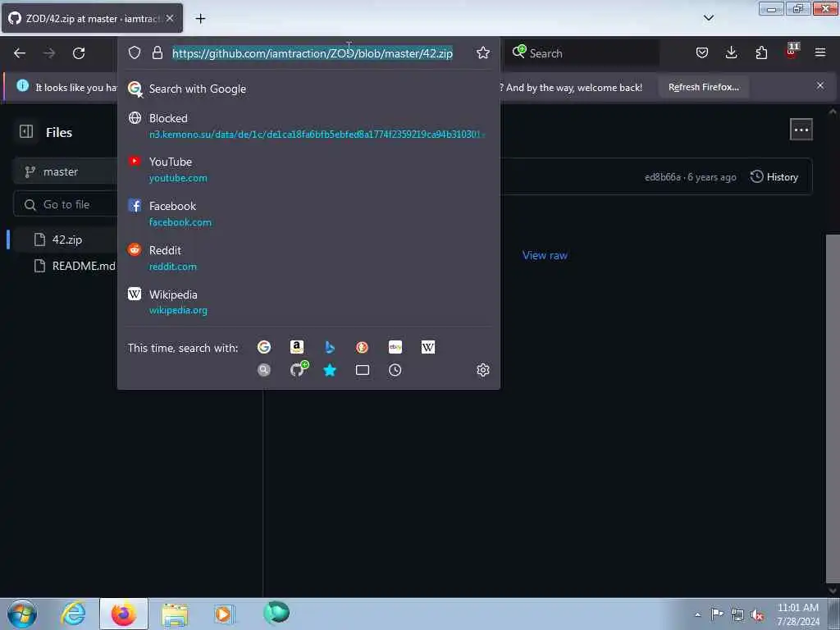The height and width of the screenshot is (630, 840).
Task: Show hidden tray icons arrow
Action: [697, 614]
